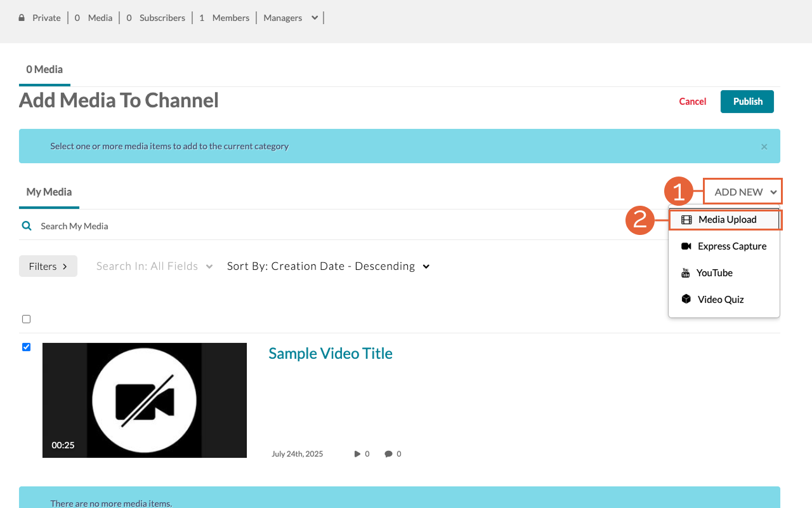The height and width of the screenshot is (508, 812).
Task: Open the ADD NEW dropdown
Action: (742, 191)
